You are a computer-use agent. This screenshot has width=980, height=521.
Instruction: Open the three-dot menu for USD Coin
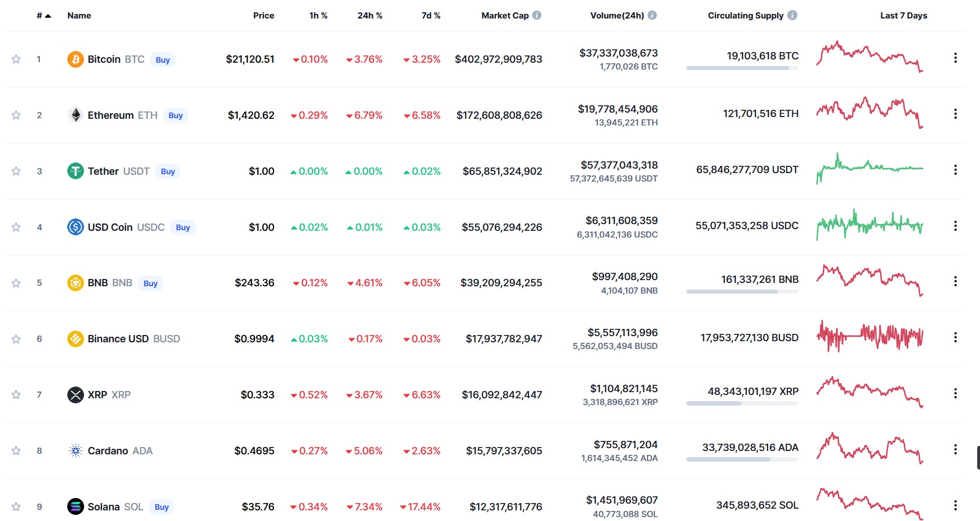coord(955,226)
